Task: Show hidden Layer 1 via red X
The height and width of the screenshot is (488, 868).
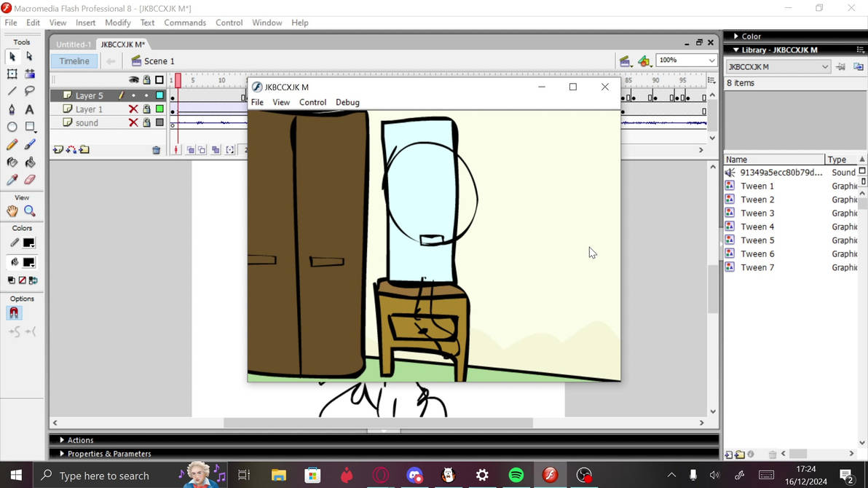Action: 133,109
